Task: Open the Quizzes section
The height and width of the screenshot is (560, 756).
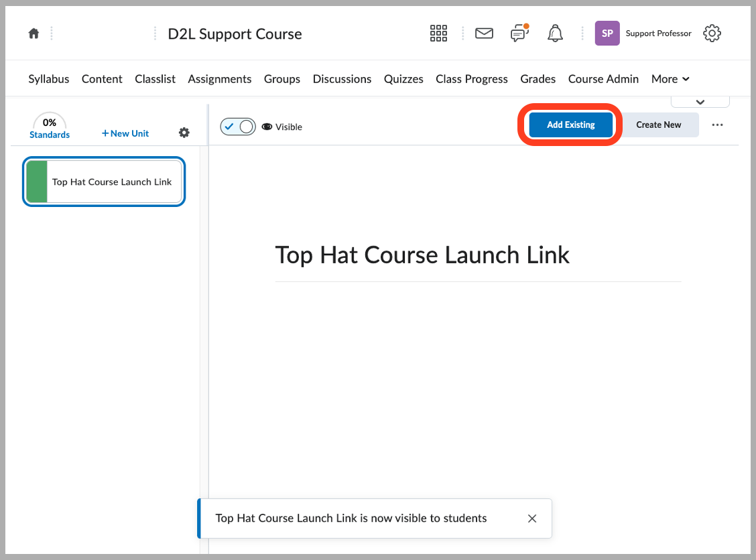Action: coord(403,79)
